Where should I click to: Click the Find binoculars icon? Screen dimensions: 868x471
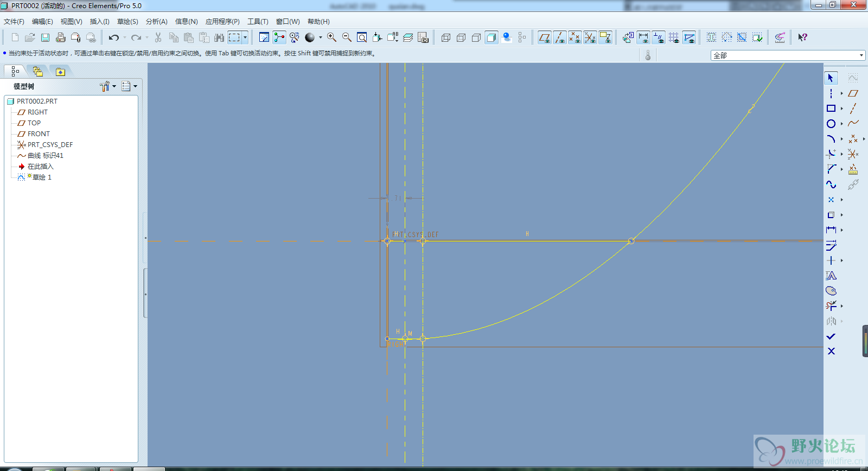coord(219,37)
